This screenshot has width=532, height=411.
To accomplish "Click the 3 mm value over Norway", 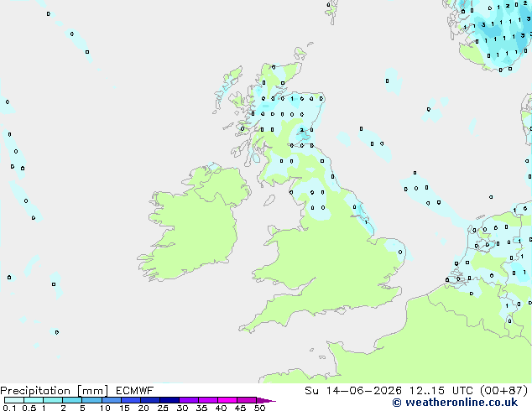I will tap(483, 25).
